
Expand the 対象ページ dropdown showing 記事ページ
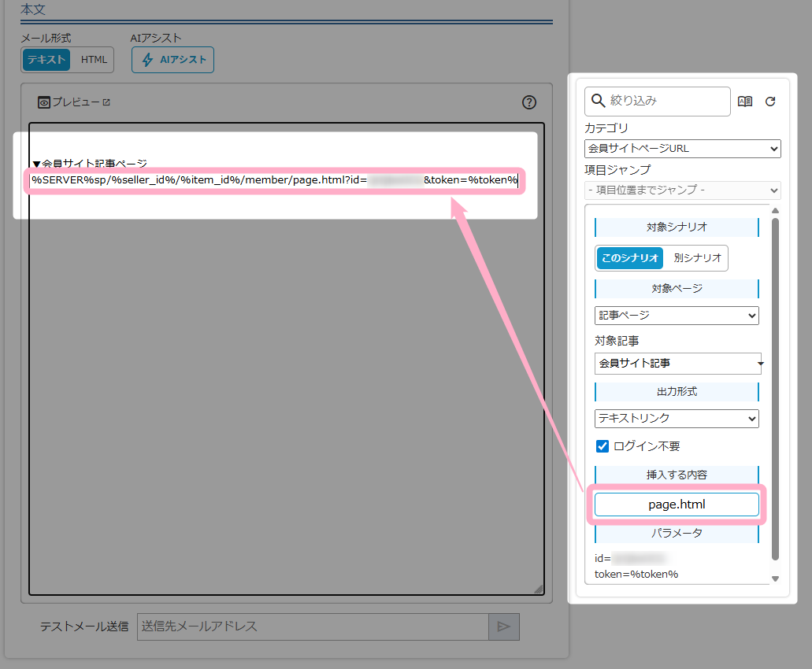(x=677, y=316)
